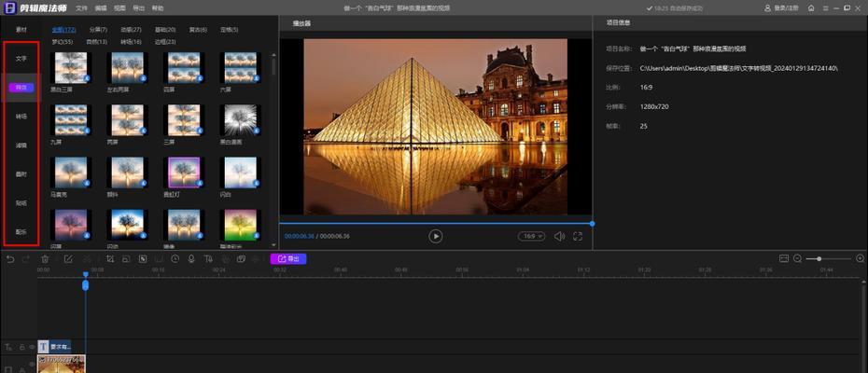Viewport: 868px width, 373px height.
Task: Select the 六屏 effect thumbnail
Action: 240,67
